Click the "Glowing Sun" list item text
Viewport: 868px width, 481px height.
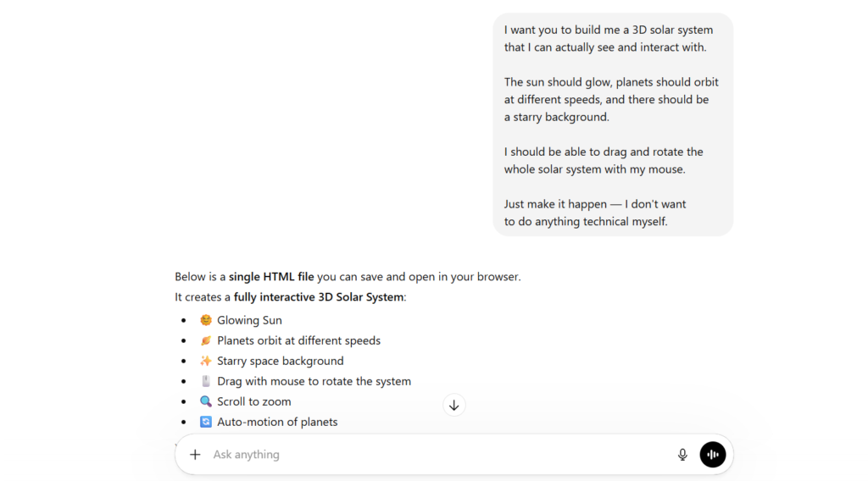pos(249,320)
